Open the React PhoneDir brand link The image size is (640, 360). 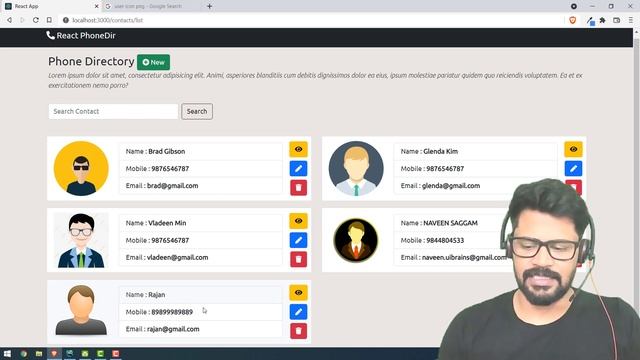(x=81, y=36)
